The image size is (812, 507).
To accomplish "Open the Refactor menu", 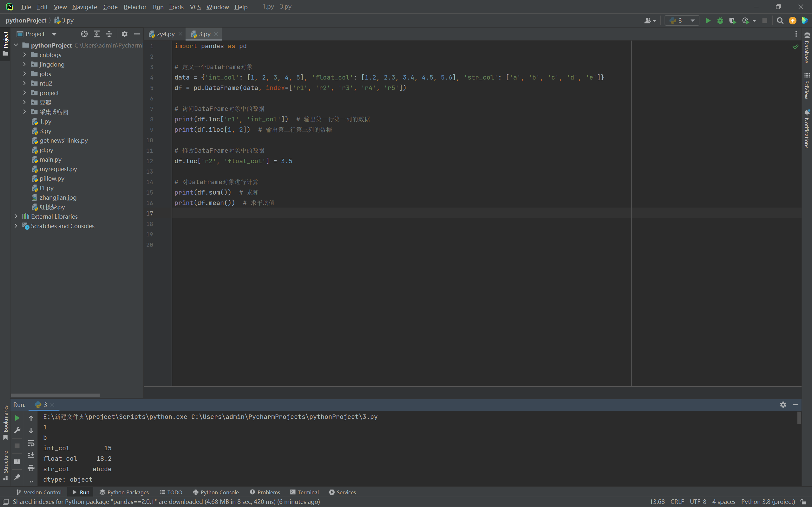I will 134,7.
